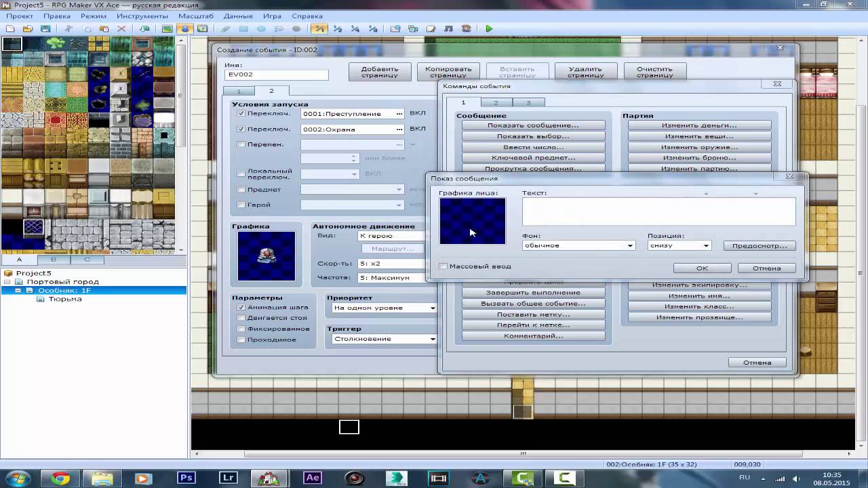The image size is (868, 488).
Task: Click the green Playtest arrow icon
Action: [489, 28]
